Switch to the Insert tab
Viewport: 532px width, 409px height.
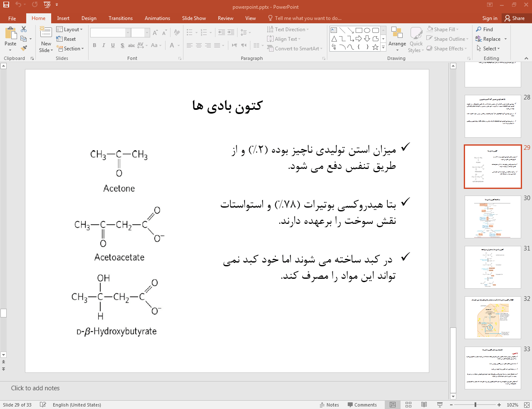click(63, 18)
